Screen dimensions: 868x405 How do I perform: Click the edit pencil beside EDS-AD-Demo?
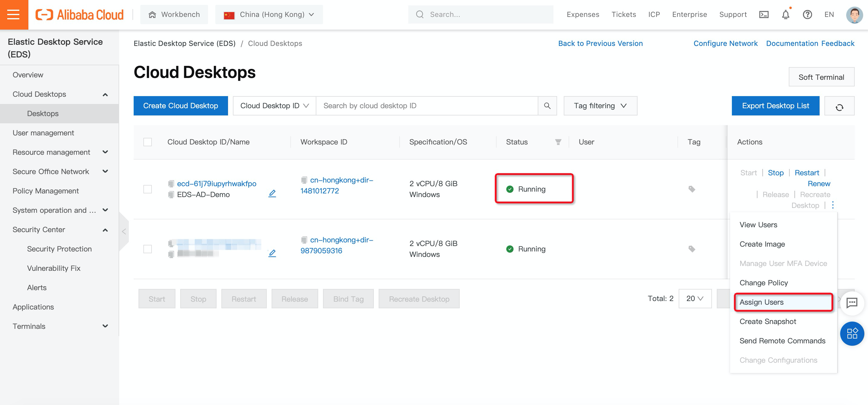pos(272,193)
